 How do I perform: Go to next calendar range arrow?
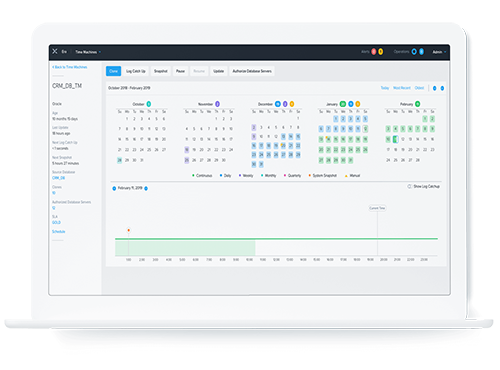click(442, 88)
